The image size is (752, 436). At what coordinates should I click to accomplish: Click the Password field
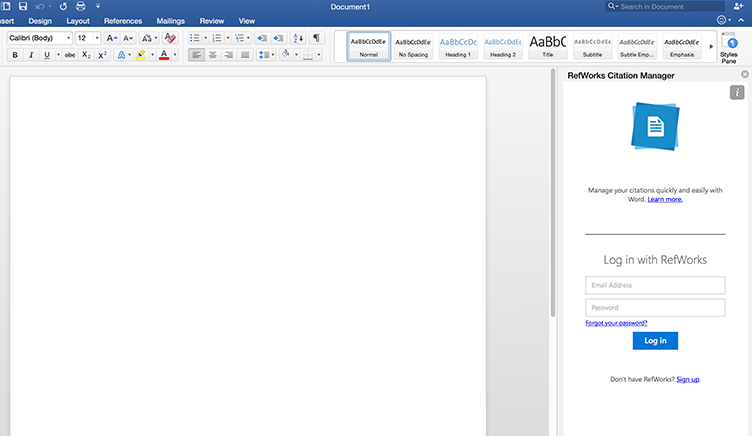click(655, 307)
